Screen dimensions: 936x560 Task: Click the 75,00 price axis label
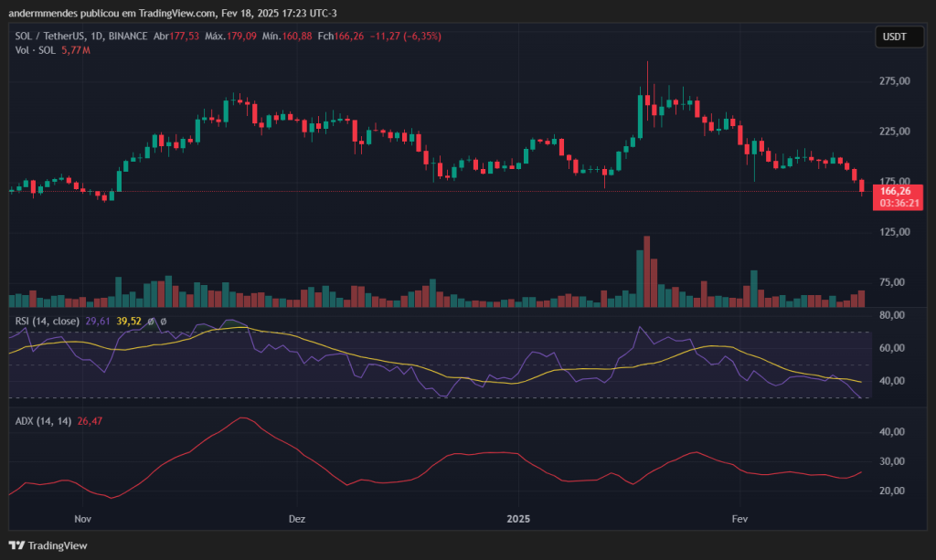coord(892,282)
